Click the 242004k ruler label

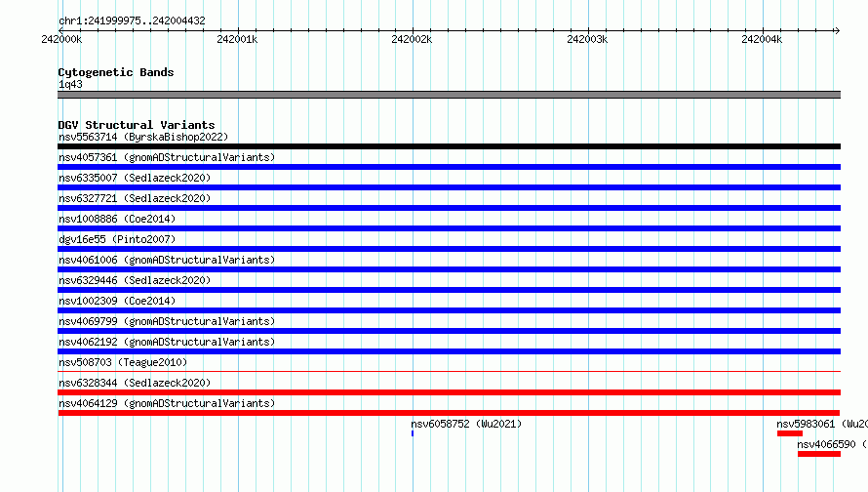(762, 39)
